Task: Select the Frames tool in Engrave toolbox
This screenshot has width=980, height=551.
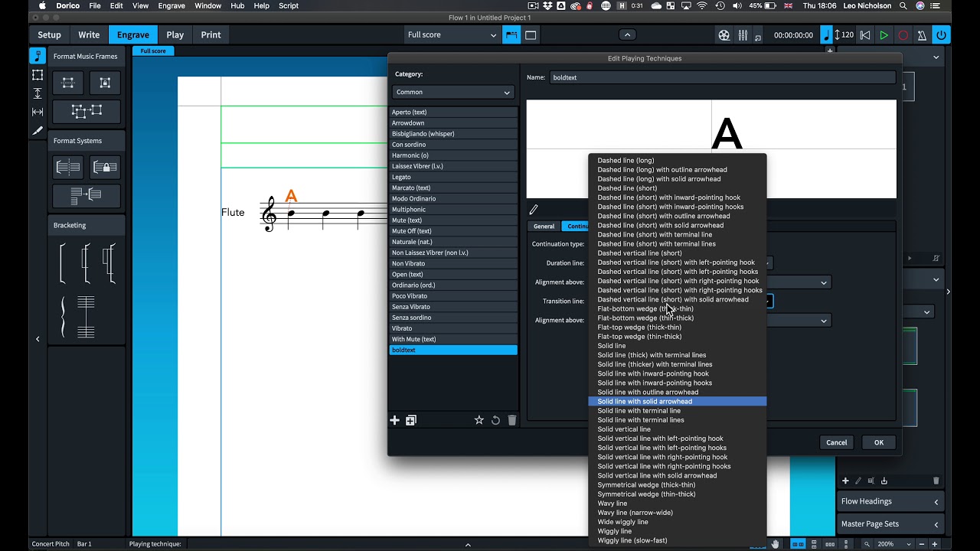Action: [x=38, y=74]
